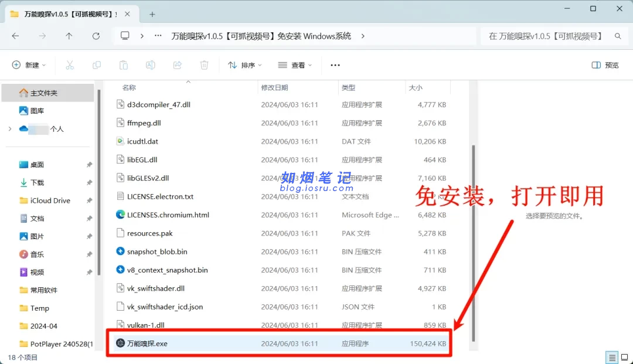This screenshot has height=364, width=633.
Task: Refresh the current folder view
Action: tap(96, 36)
